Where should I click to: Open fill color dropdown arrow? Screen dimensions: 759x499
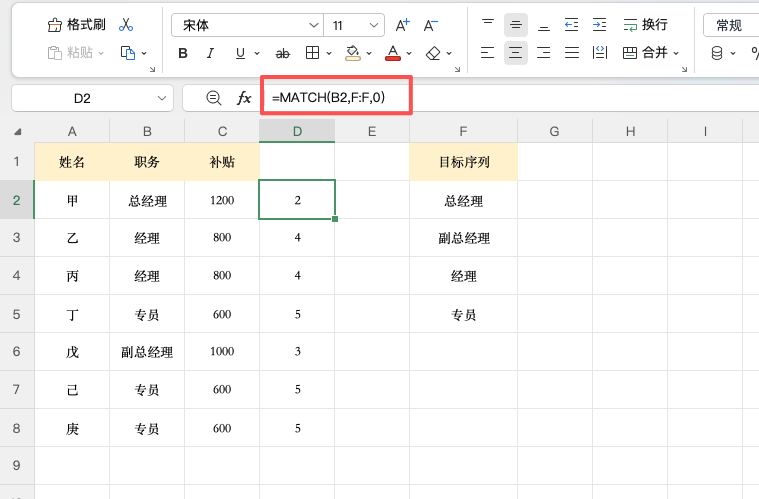pos(369,53)
